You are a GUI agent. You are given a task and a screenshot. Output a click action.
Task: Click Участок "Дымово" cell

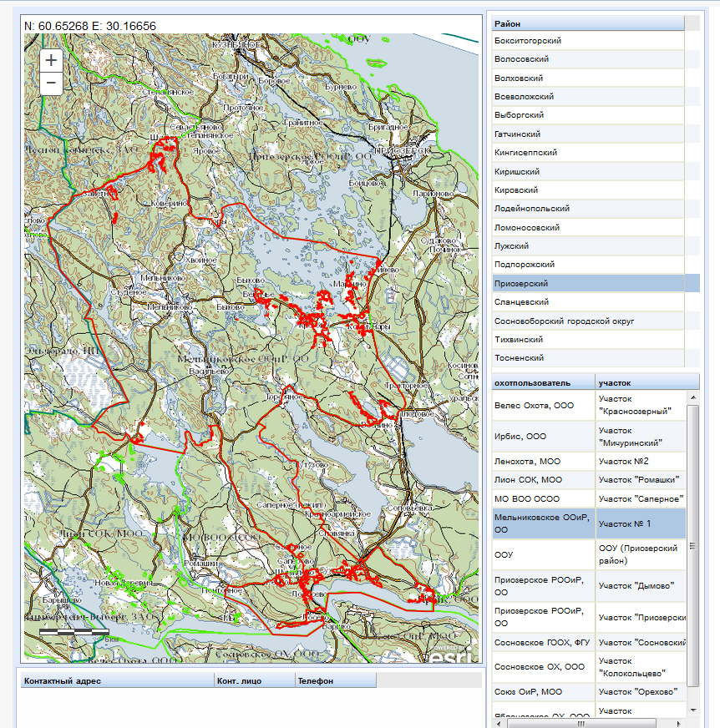[641, 586]
